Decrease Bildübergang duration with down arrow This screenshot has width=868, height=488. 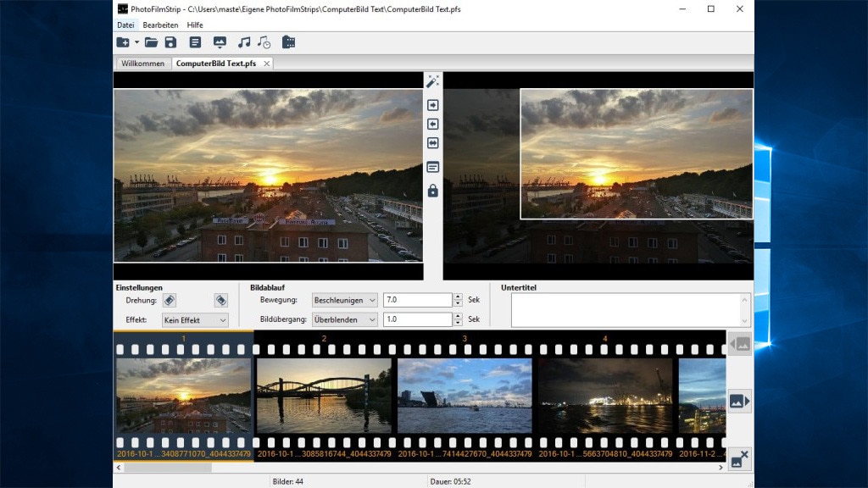pos(458,323)
